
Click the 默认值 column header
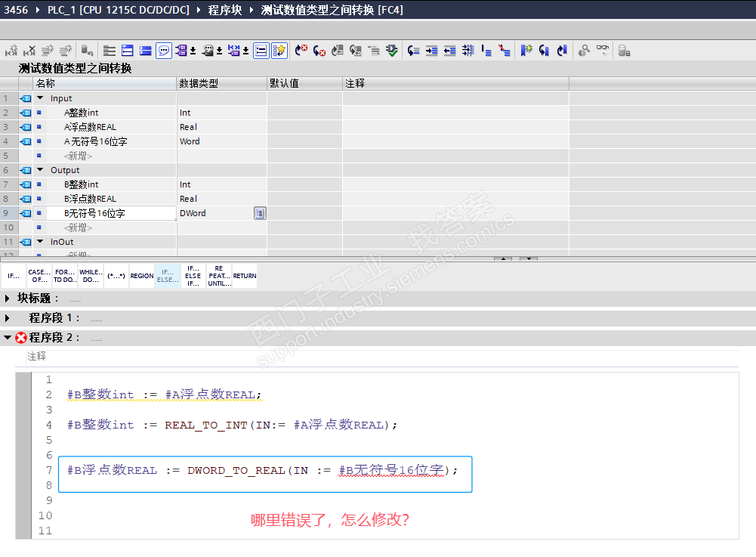[304, 83]
